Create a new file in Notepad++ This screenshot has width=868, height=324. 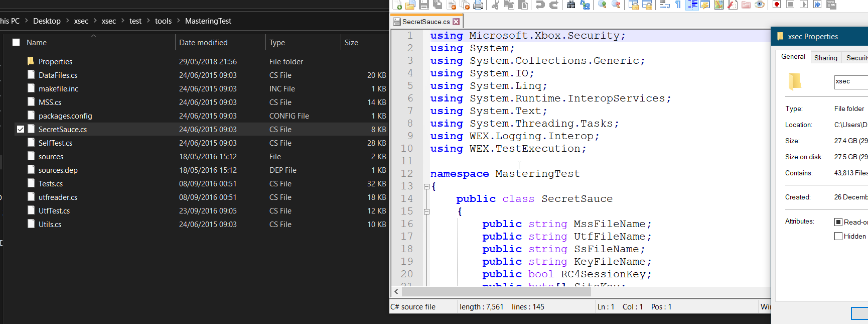[397, 5]
